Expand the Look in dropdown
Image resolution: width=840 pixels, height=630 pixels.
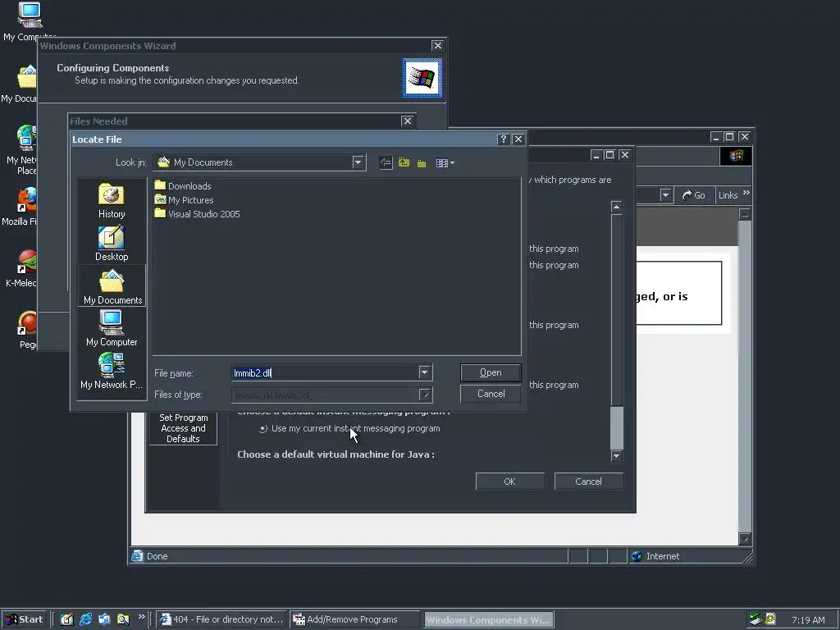[358, 162]
